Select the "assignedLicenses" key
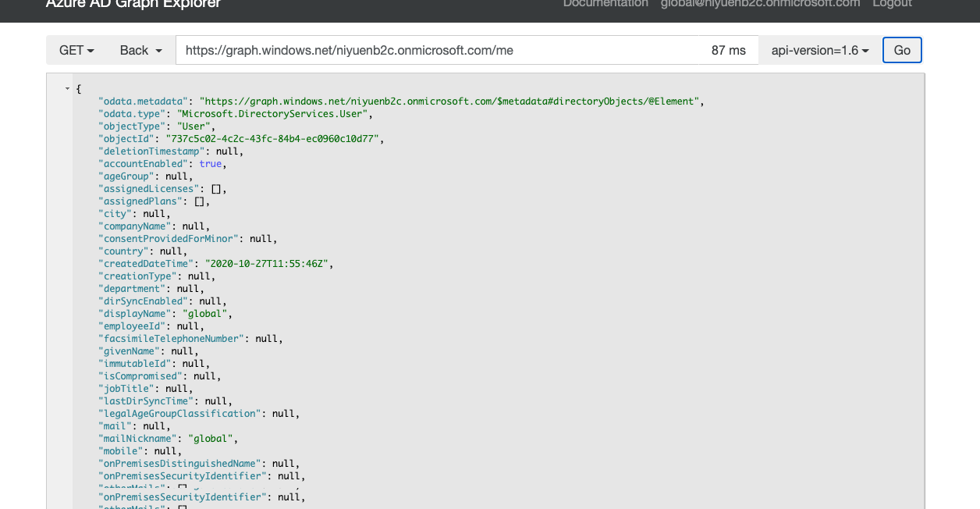This screenshot has height=509, width=980. point(149,189)
